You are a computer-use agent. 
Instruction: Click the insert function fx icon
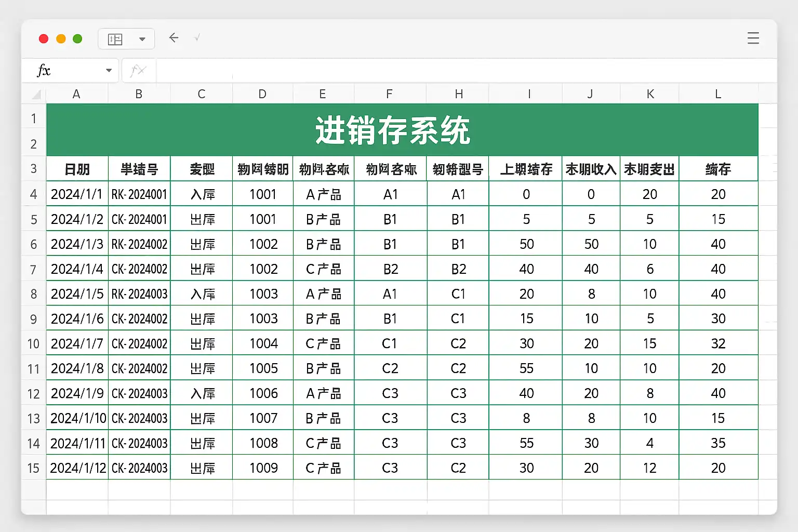coord(138,71)
